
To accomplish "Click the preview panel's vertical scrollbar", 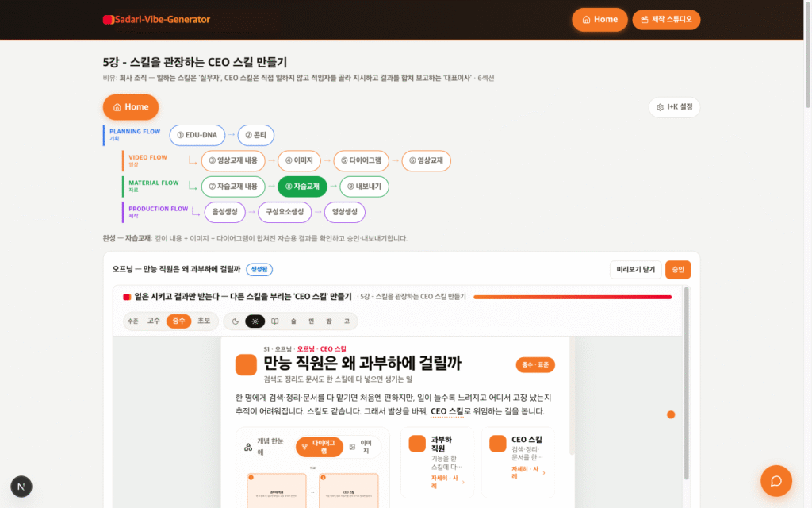I will pos(687,383).
